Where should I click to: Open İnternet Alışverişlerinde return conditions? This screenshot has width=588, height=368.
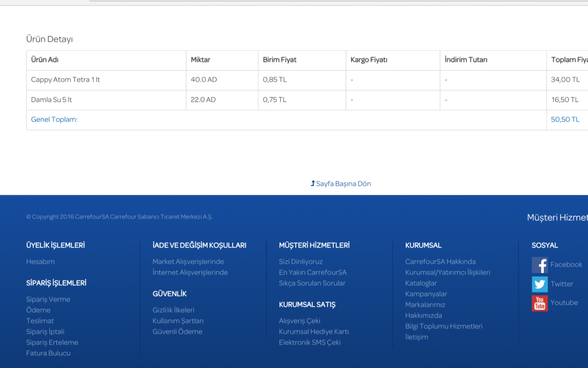190,272
